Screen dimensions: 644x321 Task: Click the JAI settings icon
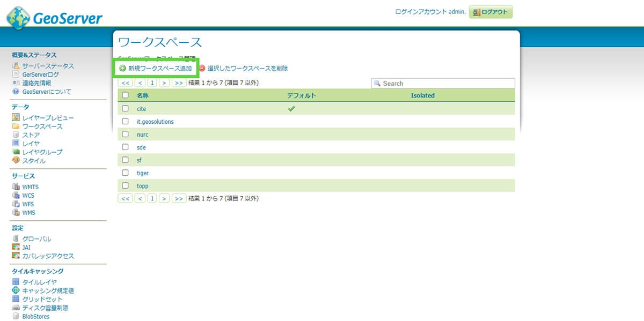tap(16, 248)
